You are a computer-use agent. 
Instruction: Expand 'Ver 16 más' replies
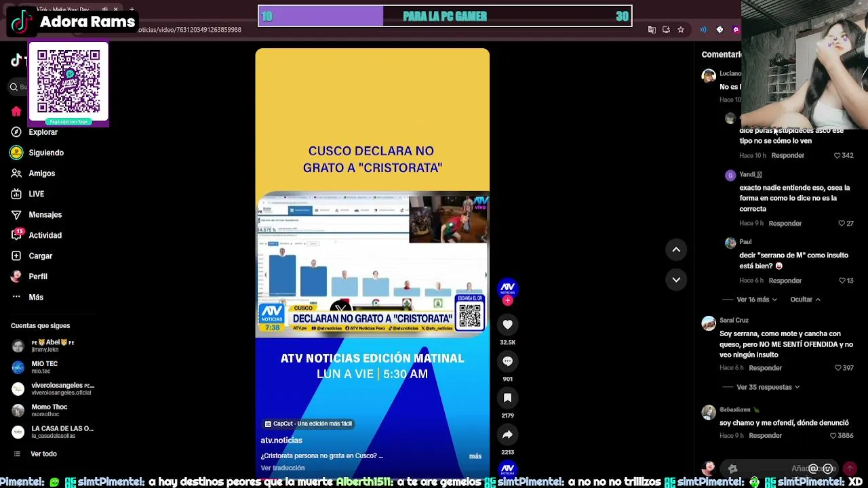point(757,300)
